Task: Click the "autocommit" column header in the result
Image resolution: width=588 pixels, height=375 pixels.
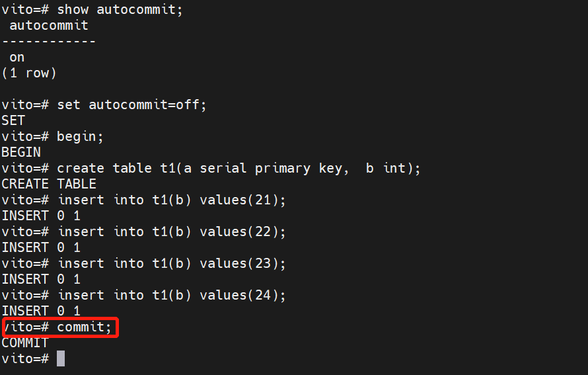Action: tap(48, 25)
